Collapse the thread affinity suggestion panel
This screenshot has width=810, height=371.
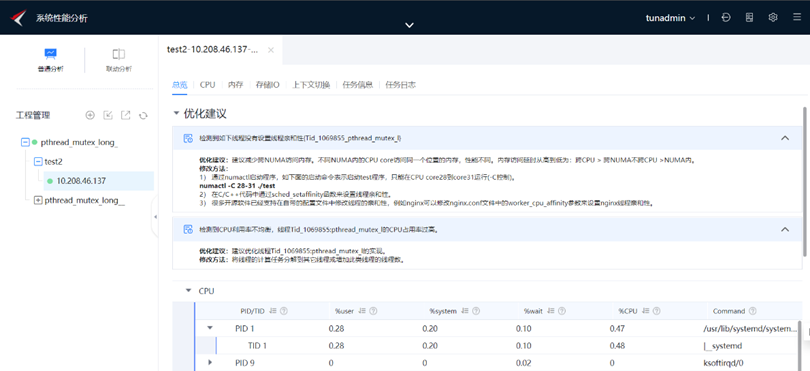click(785, 138)
